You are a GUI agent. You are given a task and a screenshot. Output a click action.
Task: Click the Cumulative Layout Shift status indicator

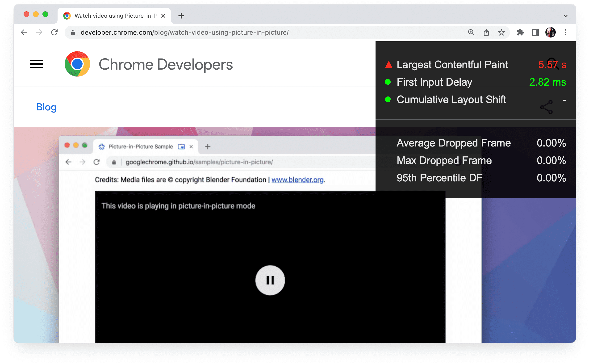(387, 100)
